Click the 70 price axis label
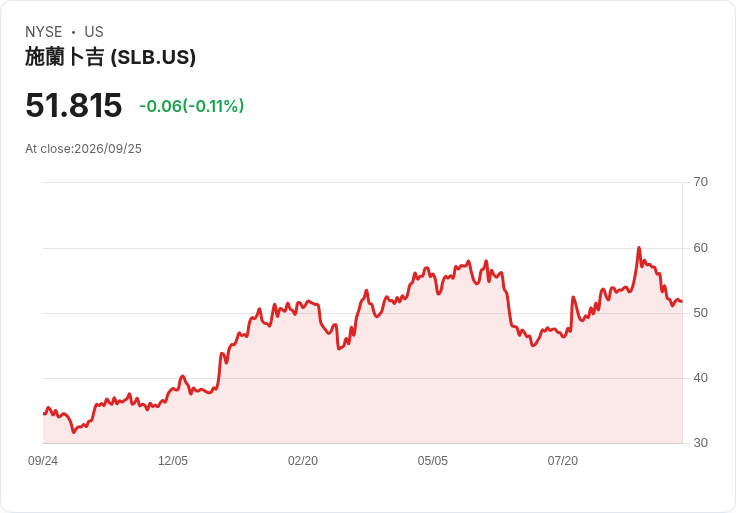736x513 pixels. click(701, 182)
